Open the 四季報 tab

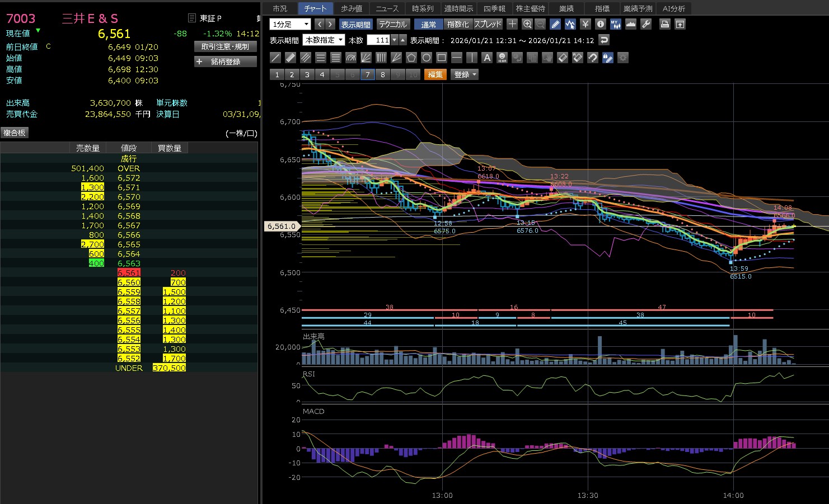point(494,8)
